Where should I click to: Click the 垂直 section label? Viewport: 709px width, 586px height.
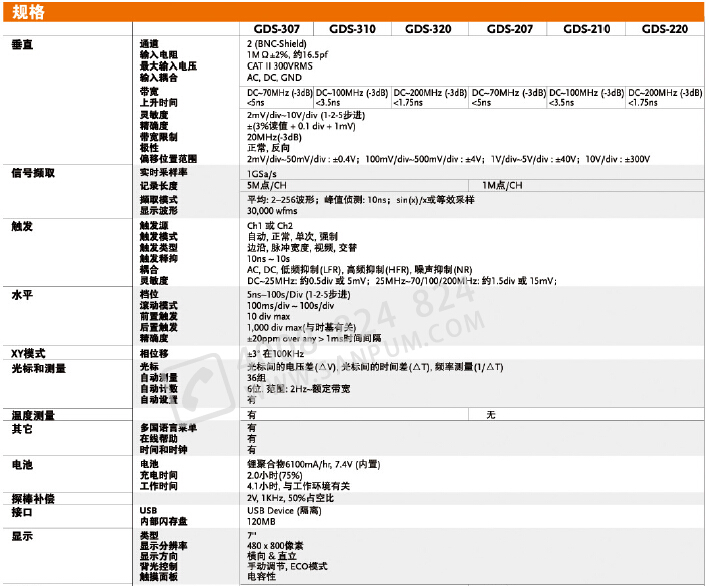point(22,47)
